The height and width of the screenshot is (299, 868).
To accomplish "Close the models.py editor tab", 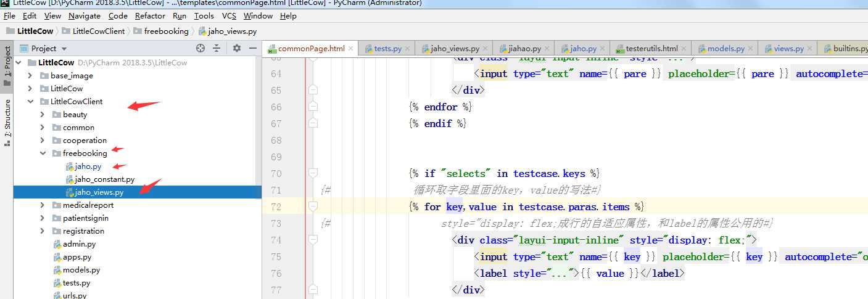I will (750, 48).
